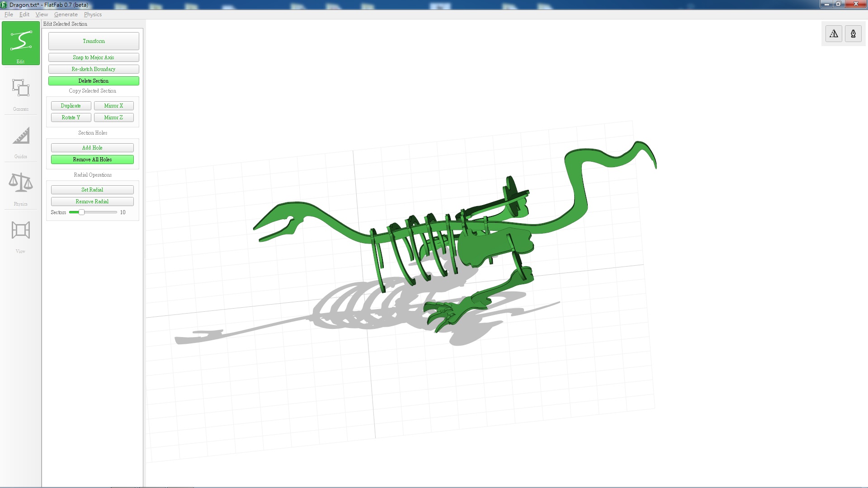Open the Generate menu

tap(66, 14)
